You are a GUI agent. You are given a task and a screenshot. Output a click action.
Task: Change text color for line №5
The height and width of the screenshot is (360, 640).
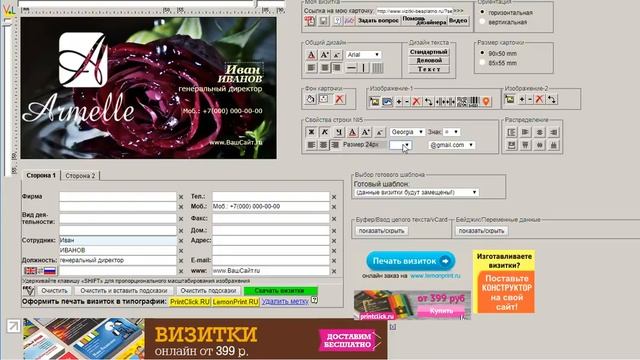(x=352, y=132)
